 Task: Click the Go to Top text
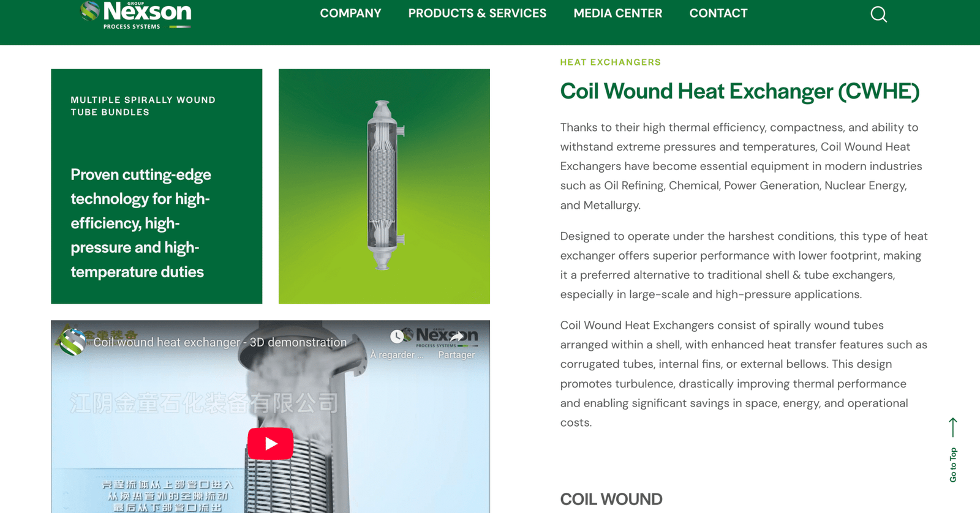[952, 465]
